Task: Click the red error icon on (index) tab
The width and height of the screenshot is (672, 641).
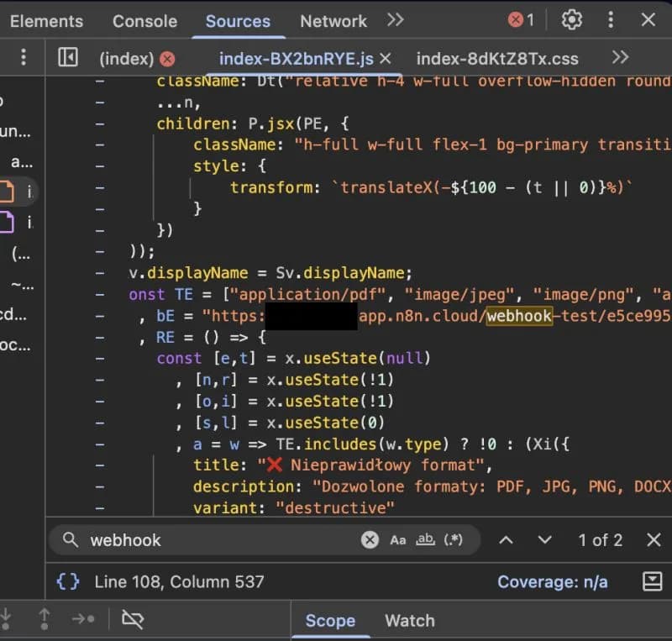Action: (167, 59)
